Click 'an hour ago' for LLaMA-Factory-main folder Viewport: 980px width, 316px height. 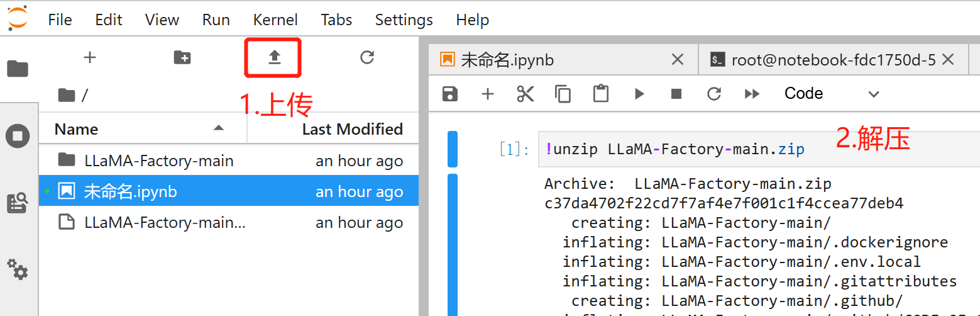(359, 161)
